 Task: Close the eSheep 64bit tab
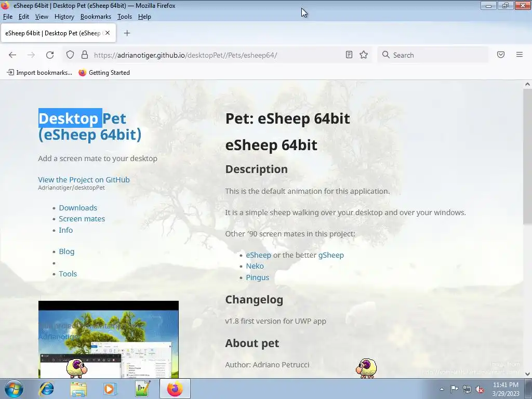point(108,33)
